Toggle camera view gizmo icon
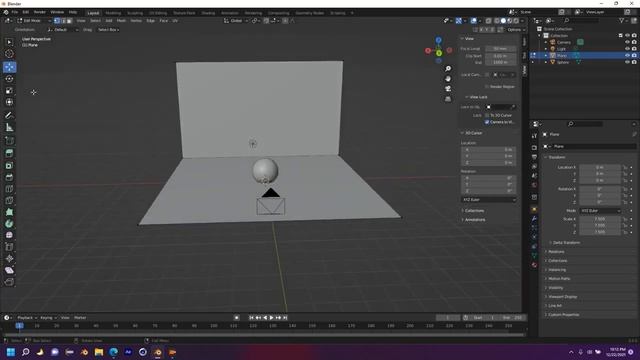640x360 pixels. 448,89
